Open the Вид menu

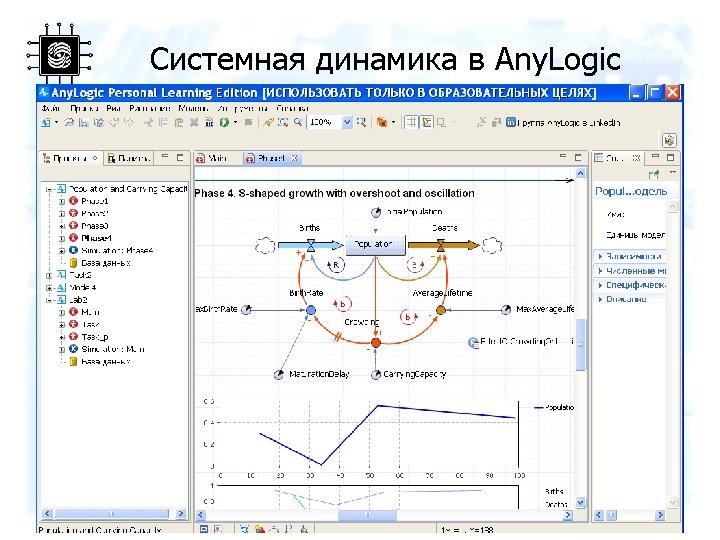point(113,108)
